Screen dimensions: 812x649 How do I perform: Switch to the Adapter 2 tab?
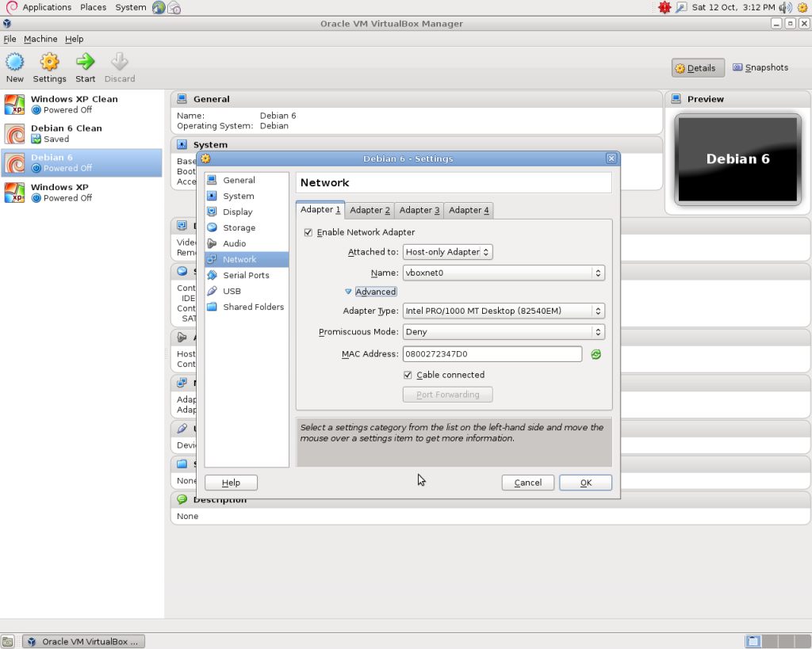[x=370, y=210]
